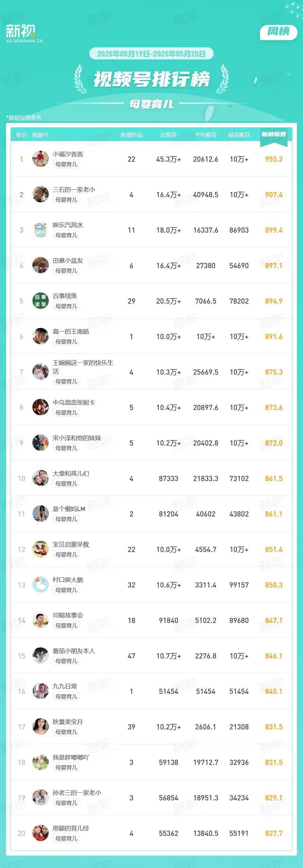Click the 新视 logo at top left
The height and width of the screenshot is (868, 303).
(x=24, y=34)
